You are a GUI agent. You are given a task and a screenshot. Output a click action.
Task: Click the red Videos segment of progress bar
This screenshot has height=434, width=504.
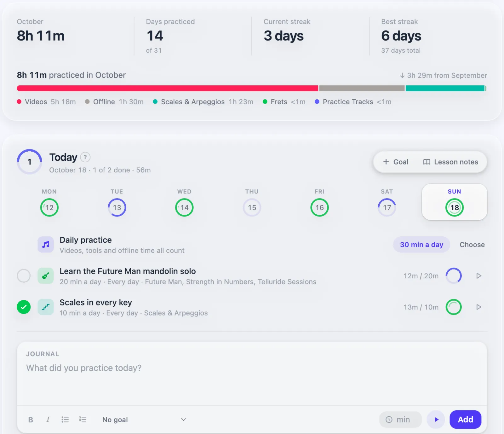click(x=167, y=88)
